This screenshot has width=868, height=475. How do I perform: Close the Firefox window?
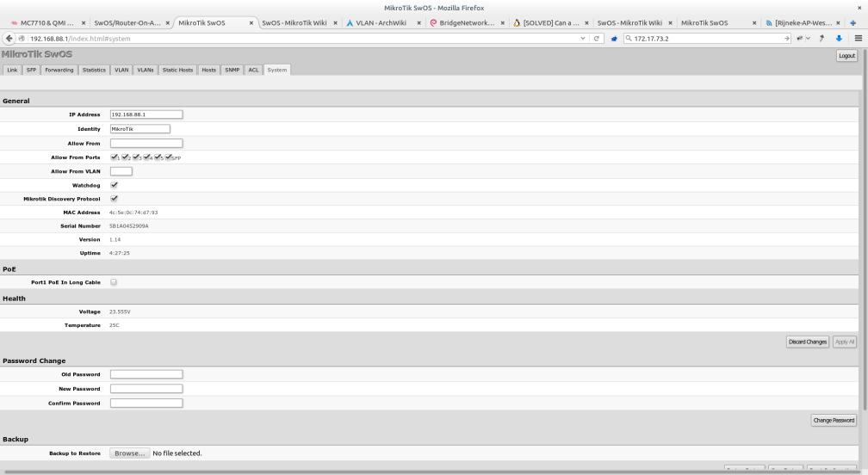pos(859,8)
